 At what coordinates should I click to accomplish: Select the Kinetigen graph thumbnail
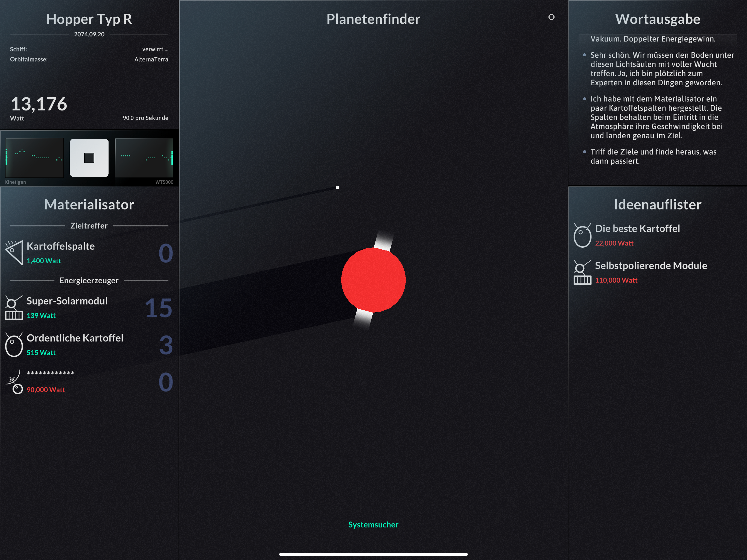(x=34, y=158)
